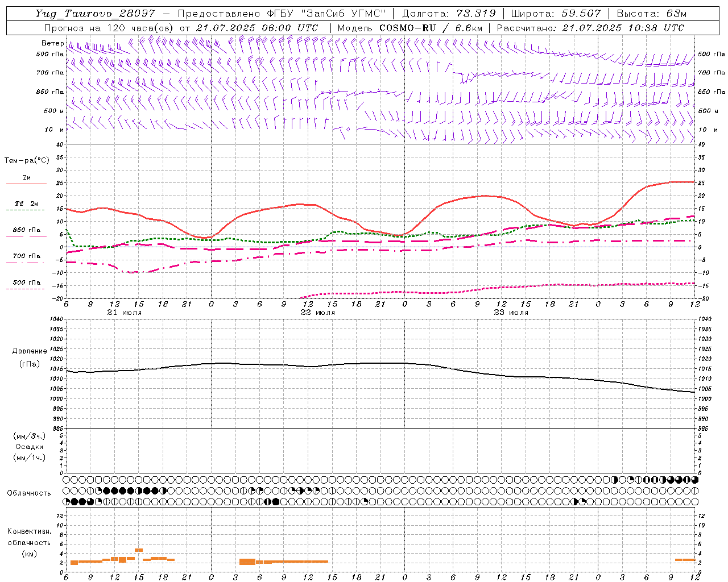Image resolution: width=728 pixels, height=582 pixels.
Task: Click the Долгота: 73.319 value
Action: pos(449,14)
